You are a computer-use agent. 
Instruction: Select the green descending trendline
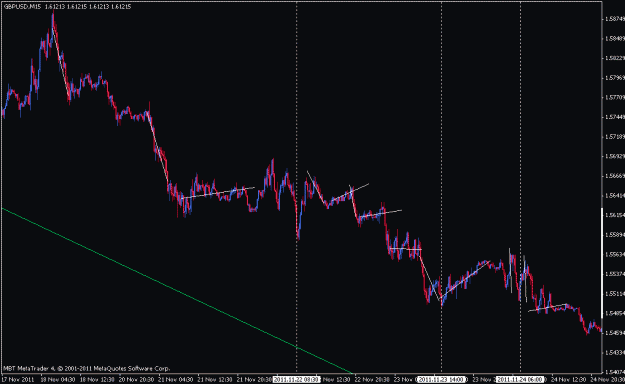(177, 291)
